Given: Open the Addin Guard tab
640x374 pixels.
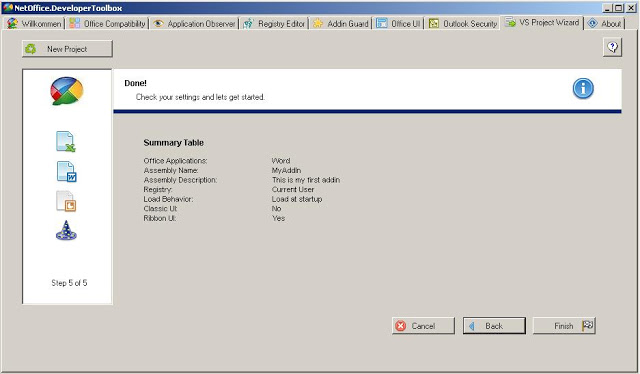Looking at the screenshot, I should click(341, 24).
